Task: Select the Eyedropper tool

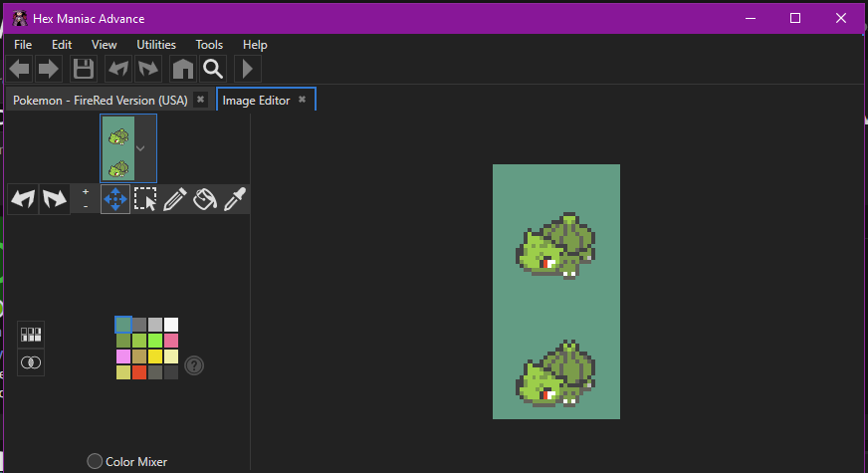Action: tap(235, 200)
